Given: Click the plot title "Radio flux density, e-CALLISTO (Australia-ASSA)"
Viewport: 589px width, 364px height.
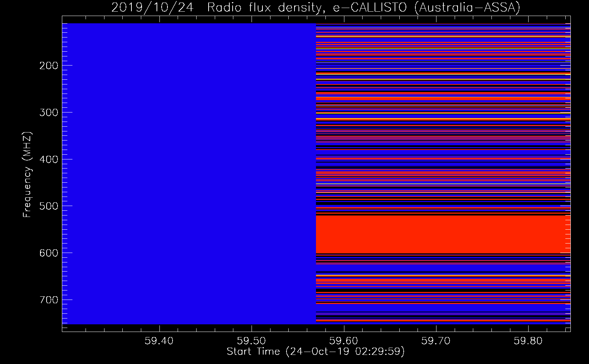Looking at the screenshot, I should coord(364,7).
